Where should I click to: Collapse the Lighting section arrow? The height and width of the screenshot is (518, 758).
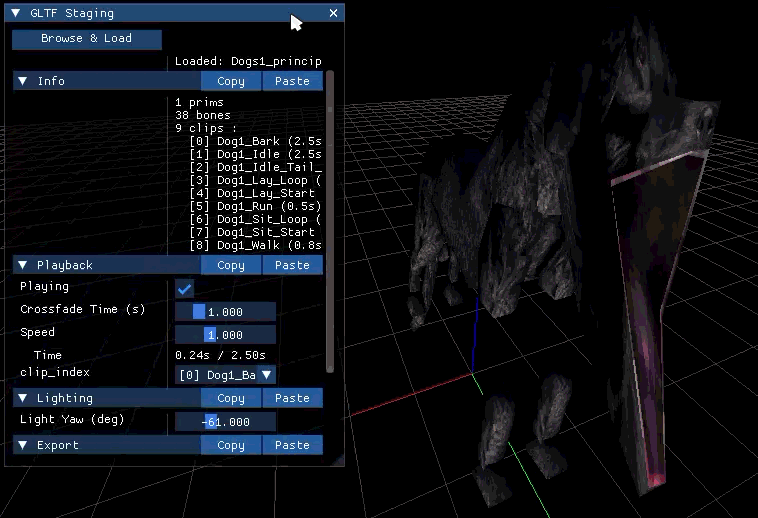[23, 398]
